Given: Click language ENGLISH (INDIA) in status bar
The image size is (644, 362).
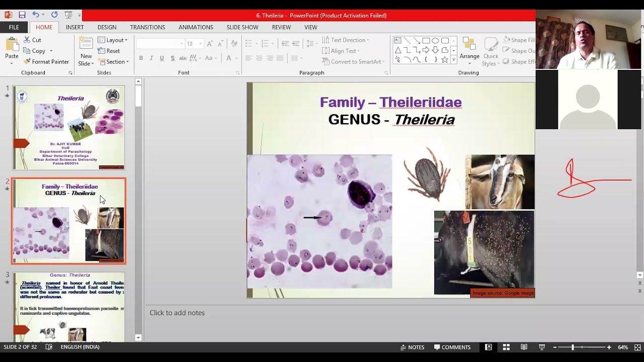Looking at the screenshot, I should tap(80, 347).
